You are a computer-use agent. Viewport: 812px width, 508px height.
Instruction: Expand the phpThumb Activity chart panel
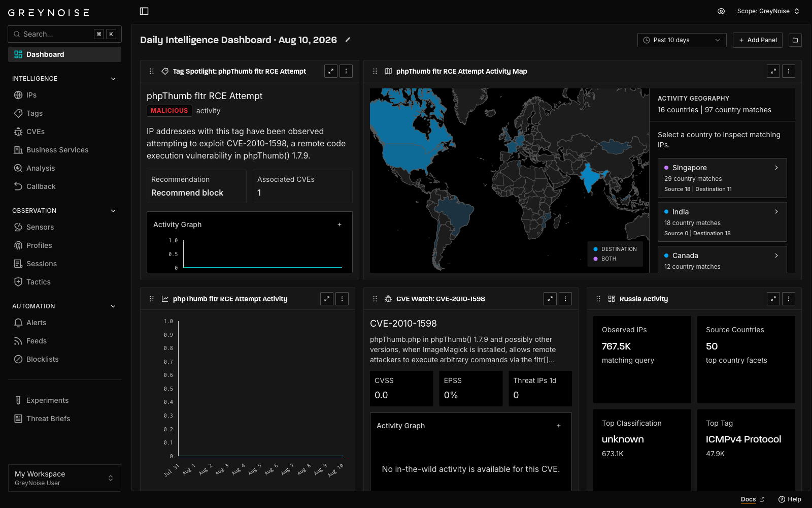[327, 299]
